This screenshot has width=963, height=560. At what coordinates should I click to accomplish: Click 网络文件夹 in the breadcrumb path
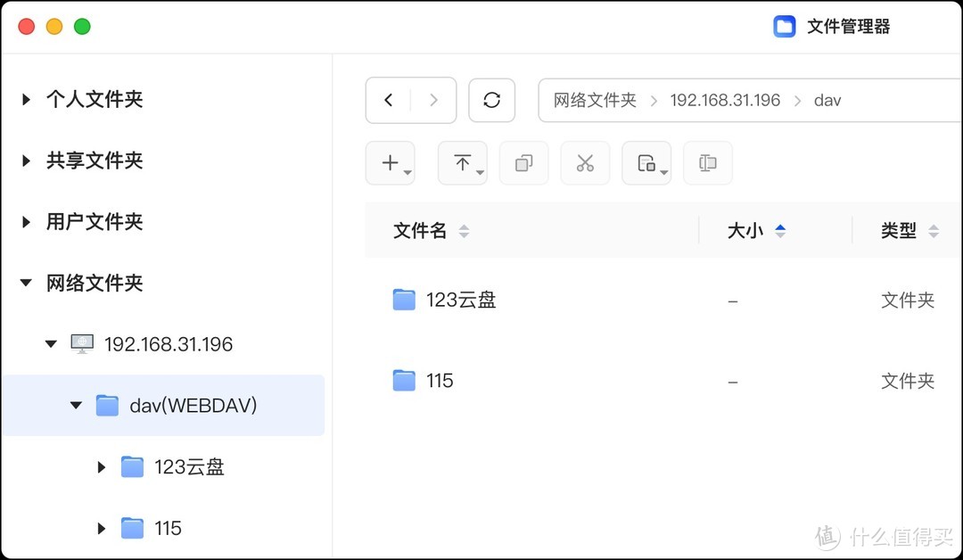tap(594, 100)
